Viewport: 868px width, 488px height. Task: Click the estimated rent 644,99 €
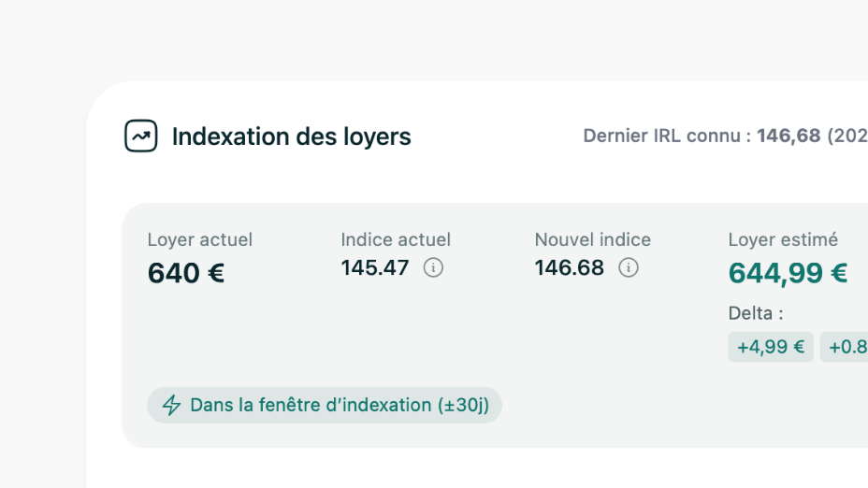click(788, 273)
